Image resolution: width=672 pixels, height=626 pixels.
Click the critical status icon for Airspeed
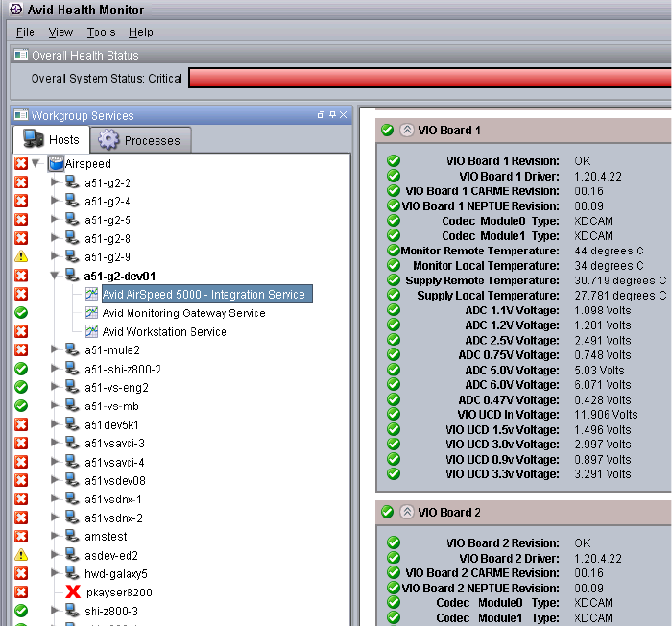(21, 163)
